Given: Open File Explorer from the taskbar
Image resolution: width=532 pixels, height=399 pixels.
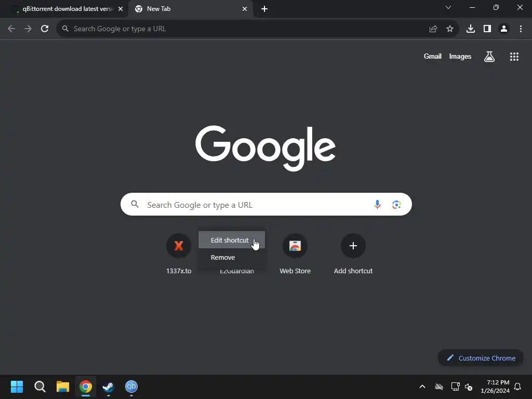Looking at the screenshot, I should 63,387.
